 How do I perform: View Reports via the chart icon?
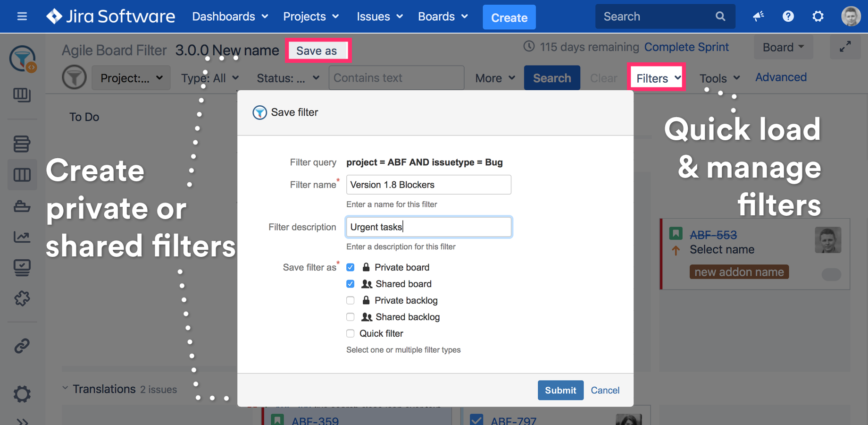point(22,237)
